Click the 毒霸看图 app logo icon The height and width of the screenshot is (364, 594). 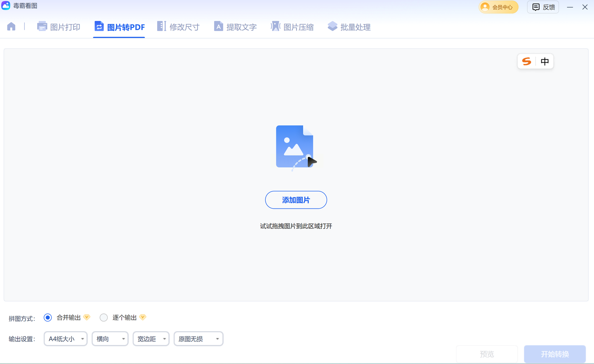point(6,6)
